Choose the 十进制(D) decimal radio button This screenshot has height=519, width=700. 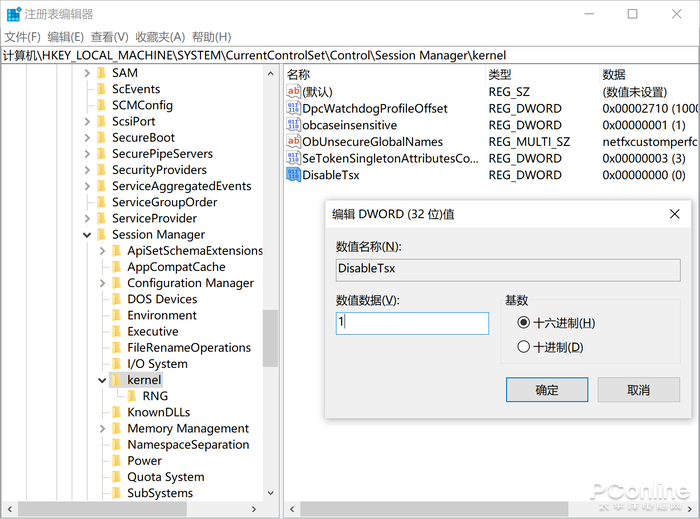coord(524,347)
